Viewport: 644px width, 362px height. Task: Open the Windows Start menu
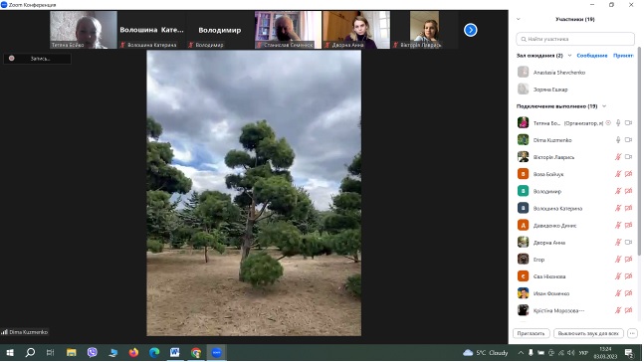10,353
